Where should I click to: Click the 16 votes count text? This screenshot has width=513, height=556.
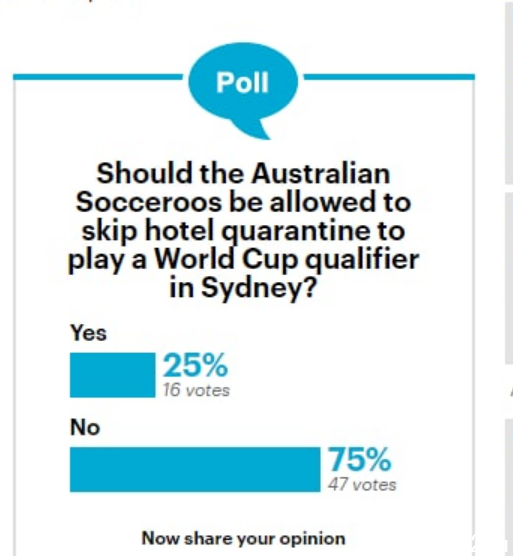pyautogui.click(x=196, y=390)
